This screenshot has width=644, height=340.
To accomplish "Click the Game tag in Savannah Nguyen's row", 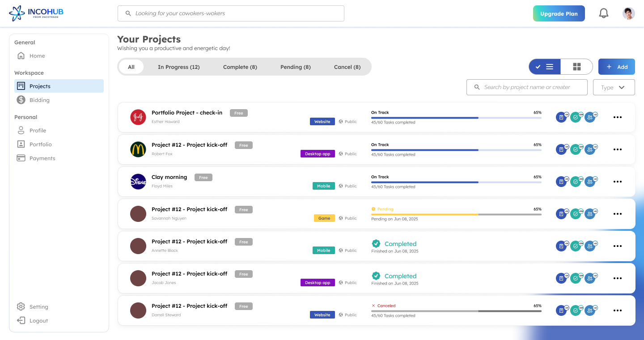I will click(x=324, y=218).
